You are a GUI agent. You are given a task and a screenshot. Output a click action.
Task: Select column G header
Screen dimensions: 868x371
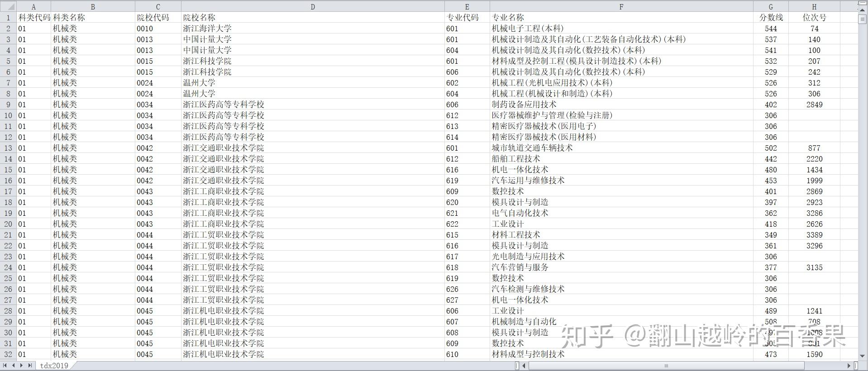(x=771, y=6)
